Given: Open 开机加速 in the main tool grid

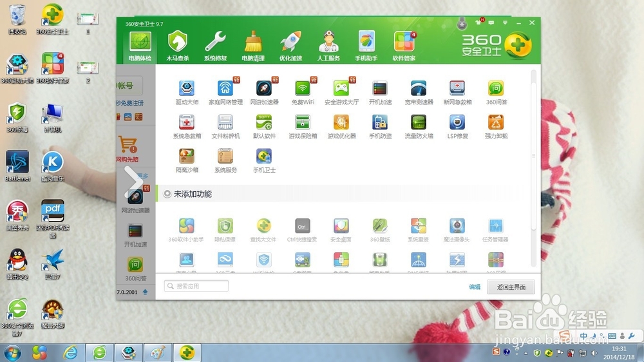Looking at the screenshot, I should (380, 93).
